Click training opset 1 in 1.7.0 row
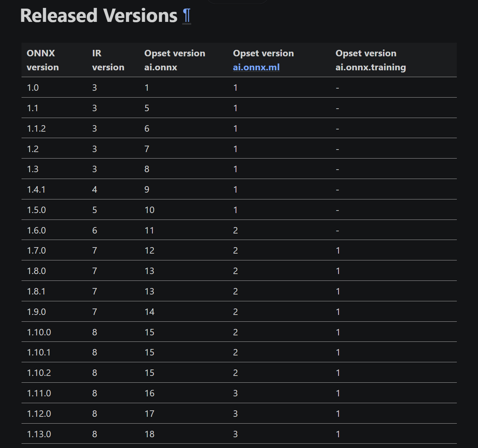Screen dimensions: 478x448 tap(338, 250)
